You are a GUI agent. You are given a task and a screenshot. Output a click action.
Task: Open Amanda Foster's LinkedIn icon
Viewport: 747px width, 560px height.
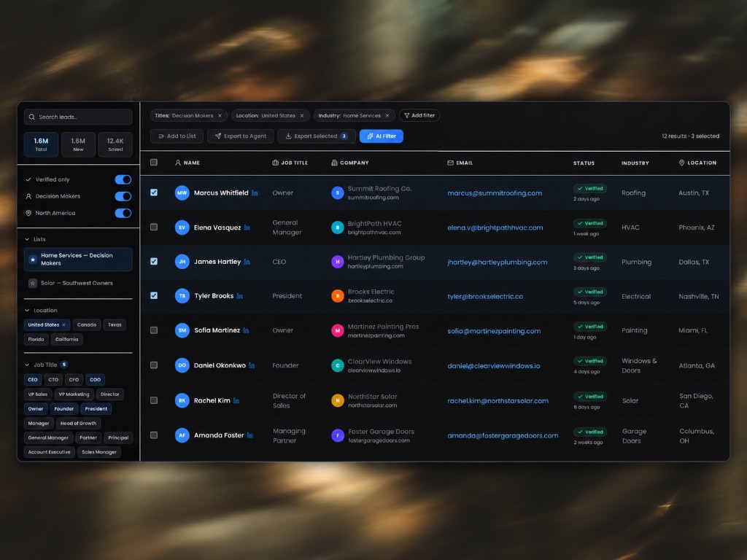[x=249, y=435]
